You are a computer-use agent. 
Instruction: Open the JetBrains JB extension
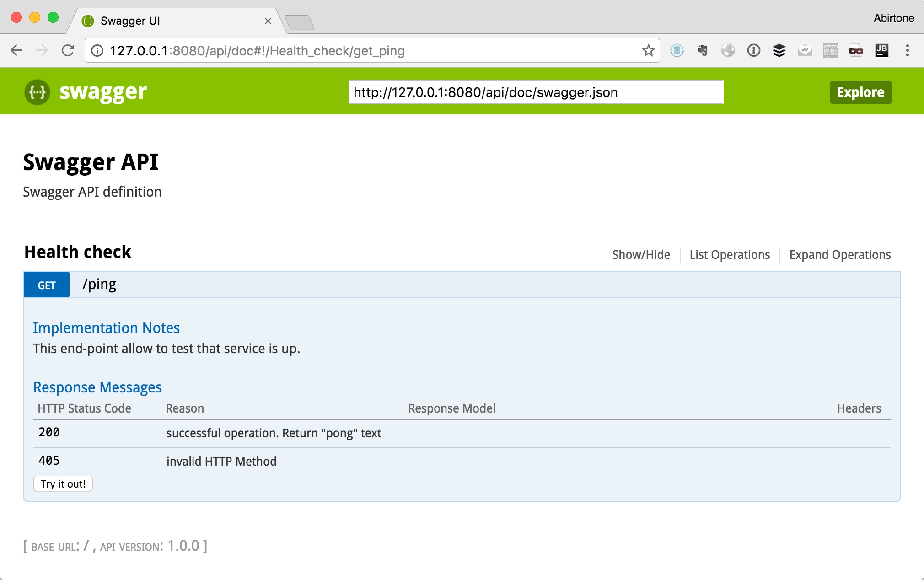point(881,50)
